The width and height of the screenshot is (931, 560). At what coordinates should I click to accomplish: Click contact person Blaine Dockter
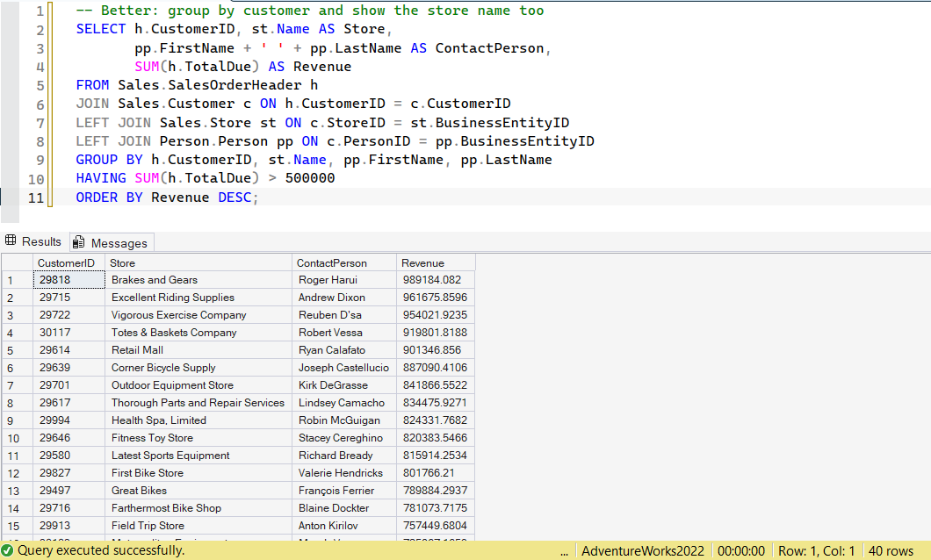click(343, 508)
